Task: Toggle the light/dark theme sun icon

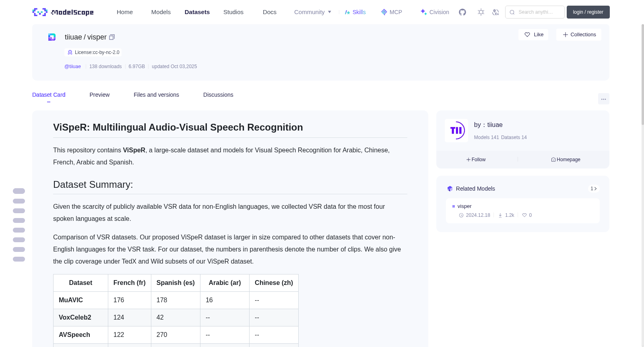Action: [x=481, y=12]
